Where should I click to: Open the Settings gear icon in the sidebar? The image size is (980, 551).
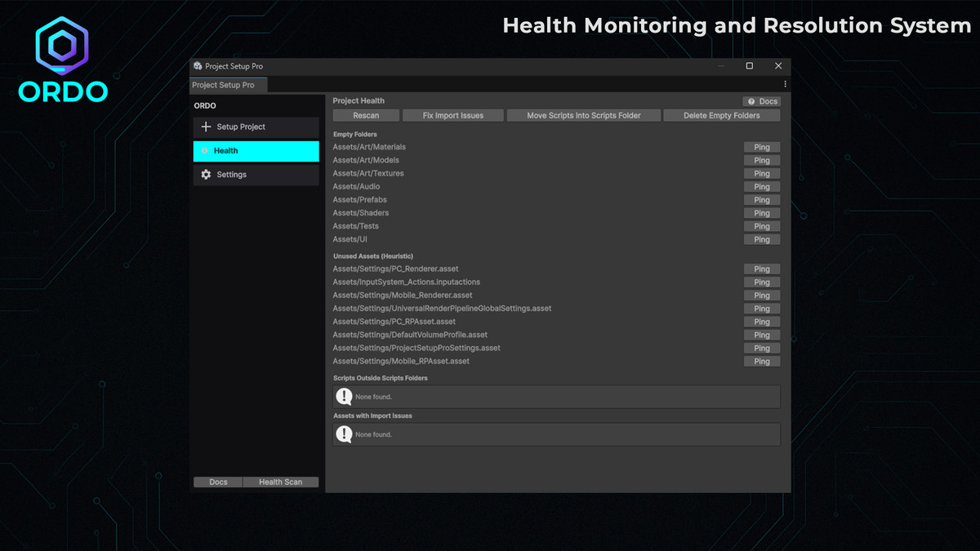coord(206,174)
